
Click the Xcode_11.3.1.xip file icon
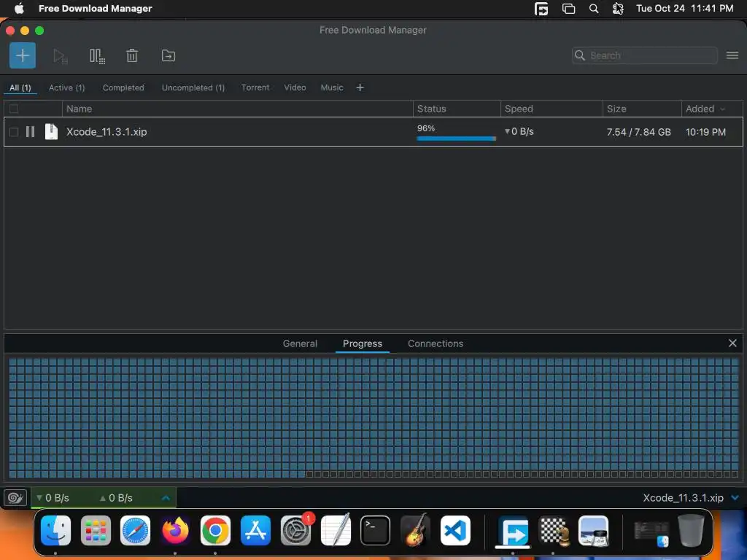tap(51, 131)
